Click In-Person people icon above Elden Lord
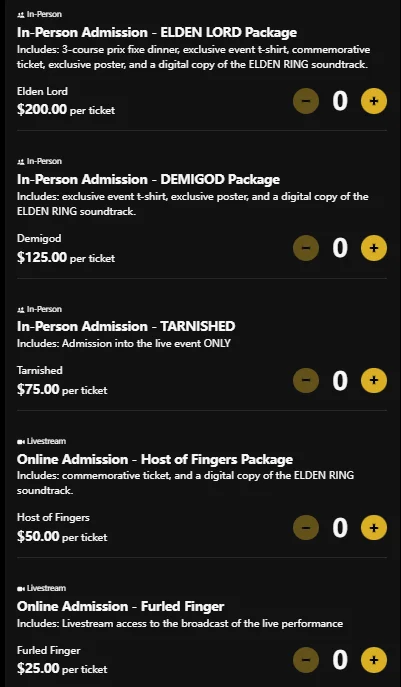The height and width of the screenshot is (687, 401). click(21, 14)
